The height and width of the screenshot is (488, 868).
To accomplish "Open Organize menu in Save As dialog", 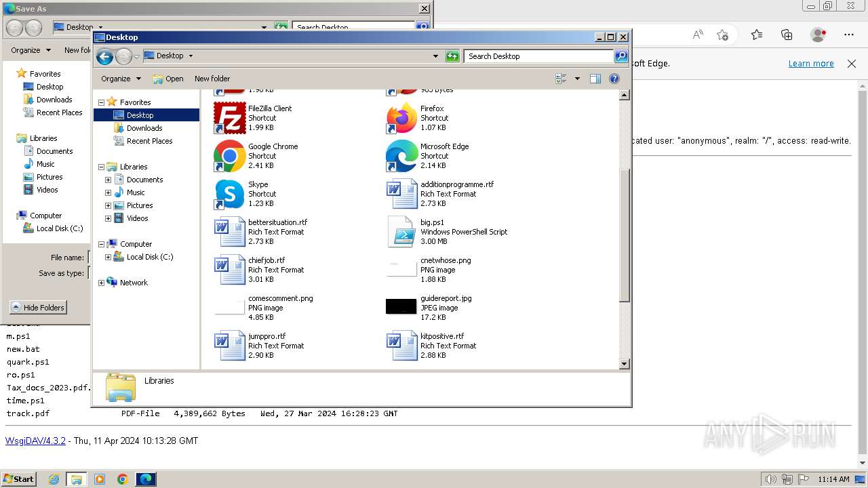I will click(x=31, y=50).
